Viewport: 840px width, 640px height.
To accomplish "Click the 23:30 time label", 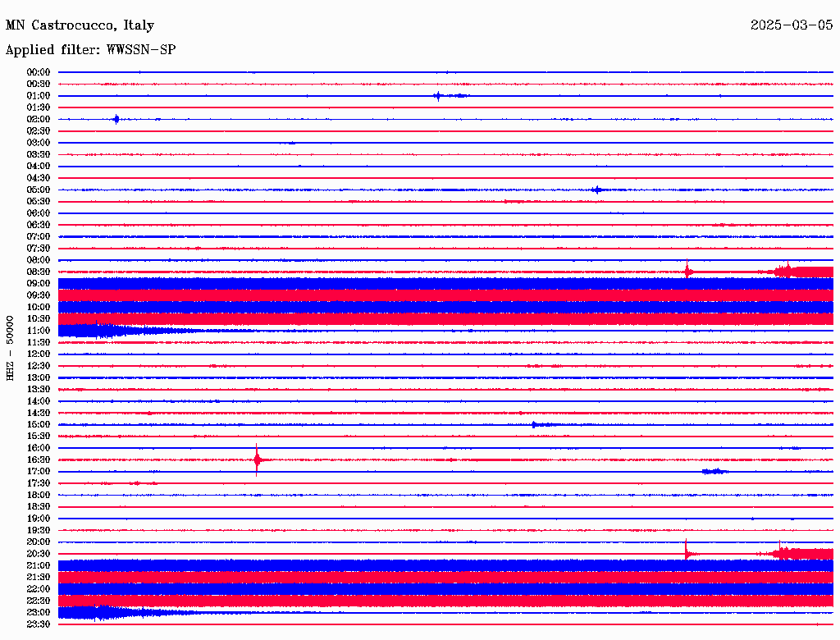I will (38, 624).
